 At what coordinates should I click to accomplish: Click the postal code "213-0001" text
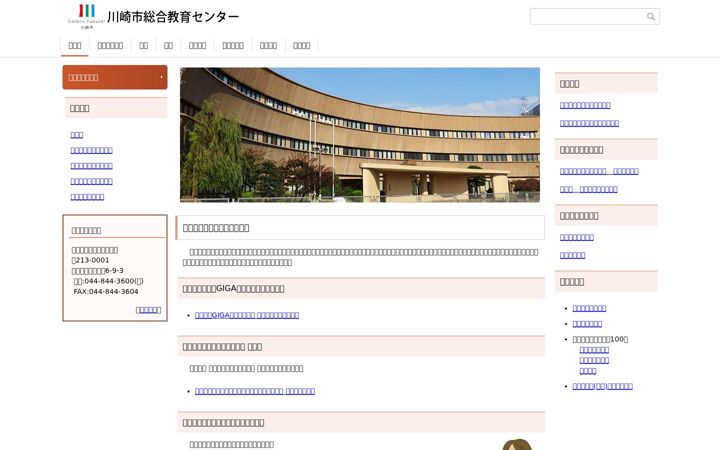coord(90,260)
